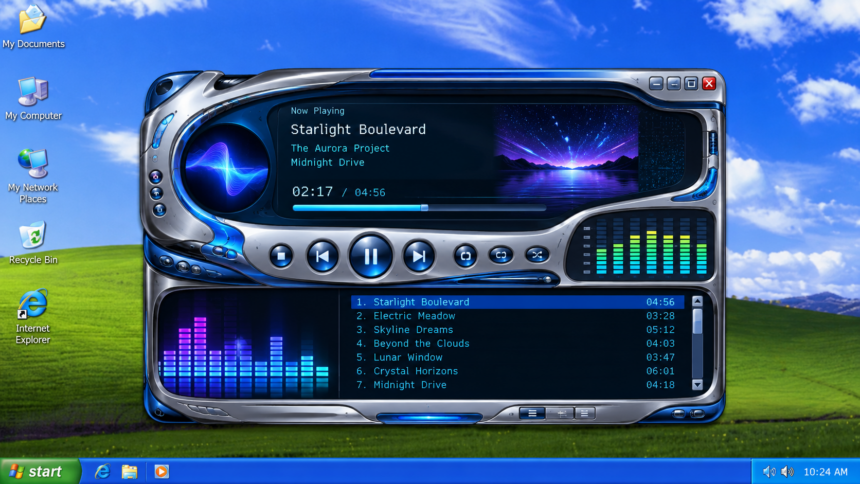Open the Start menu

tap(39, 471)
